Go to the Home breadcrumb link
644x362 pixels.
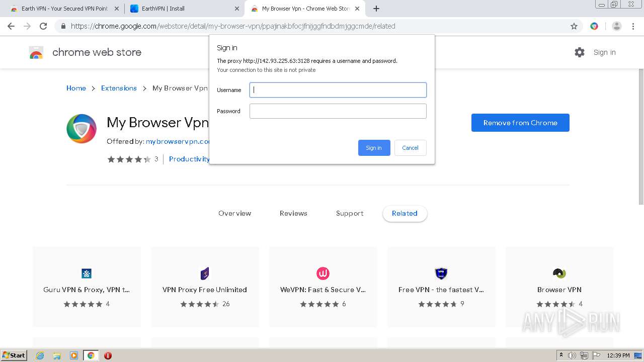[76, 88]
